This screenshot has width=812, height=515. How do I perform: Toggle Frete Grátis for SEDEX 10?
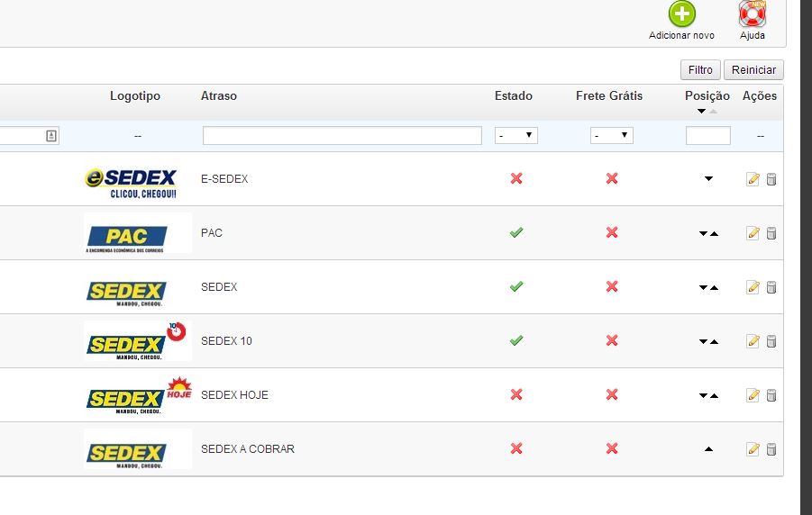tap(612, 340)
